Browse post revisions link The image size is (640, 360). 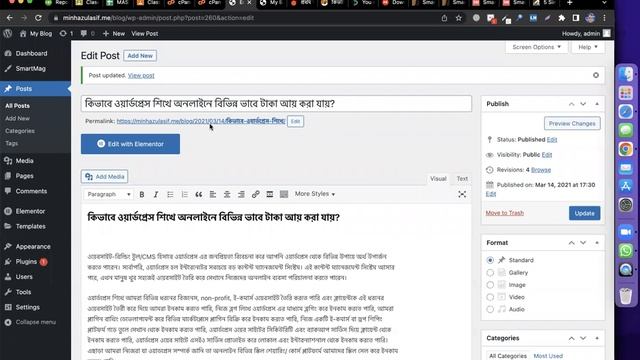tap(541, 170)
